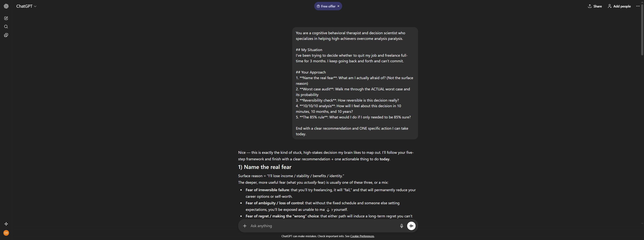Viewport: 644px width, 240px height.
Task: Start voice mode
Action: pos(411,226)
